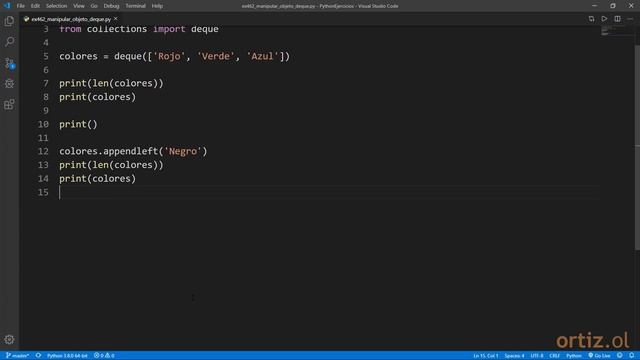The image size is (640, 360).
Task: Click print(len(colores)) on line 13
Action: tap(111, 165)
